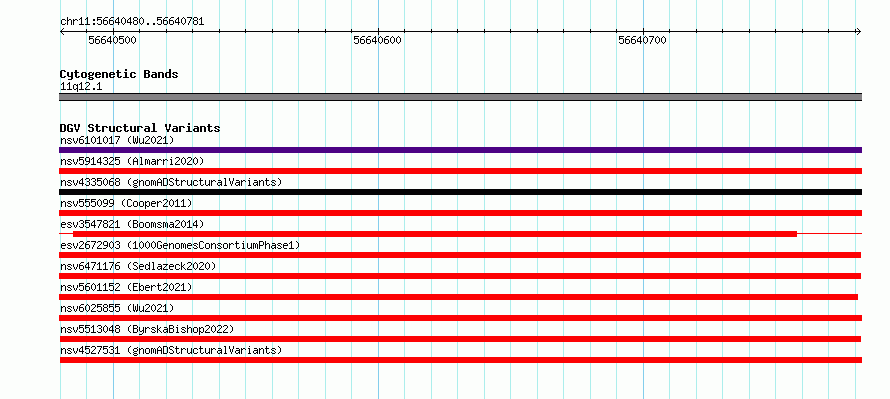
Task: Click the 11q12.1 band label
Action: point(81,87)
